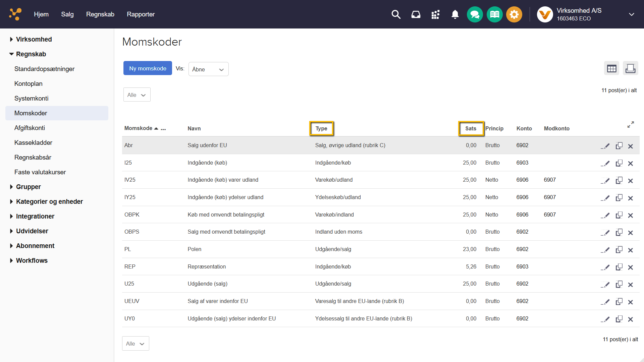Screen dimensions: 644x362
Task: Open the orange settings gear icon
Action: 514,14
